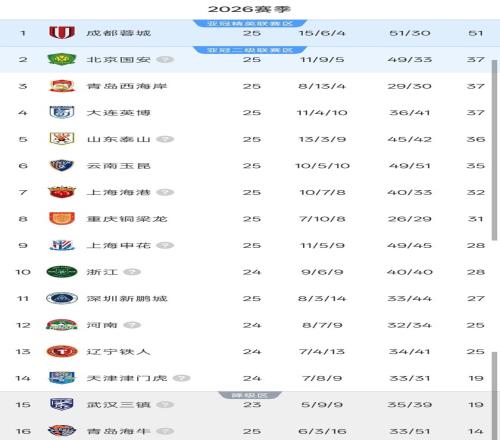The height and width of the screenshot is (440, 500).
Task: Show the info hint next to 山东泰山
Action: 165,139
